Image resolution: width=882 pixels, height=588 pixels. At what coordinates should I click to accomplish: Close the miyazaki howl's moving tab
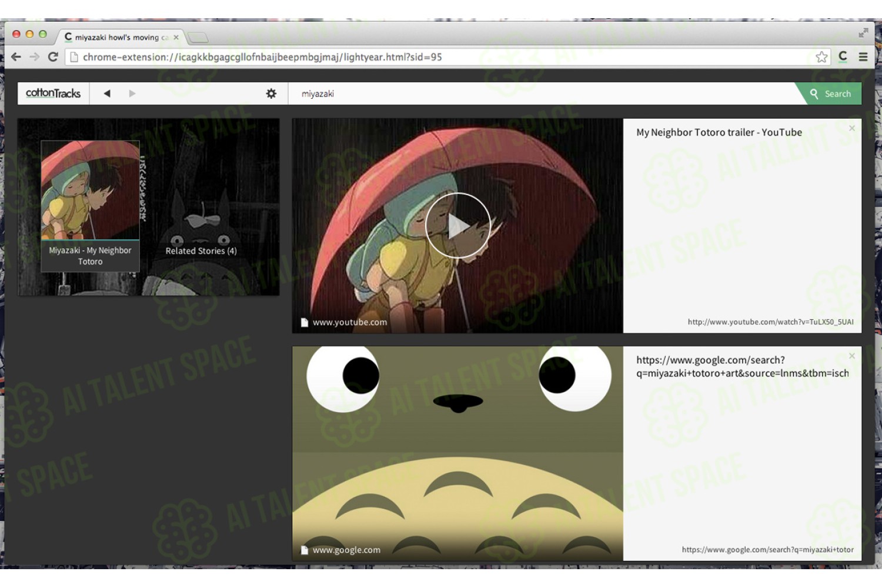[x=176, y=37]
